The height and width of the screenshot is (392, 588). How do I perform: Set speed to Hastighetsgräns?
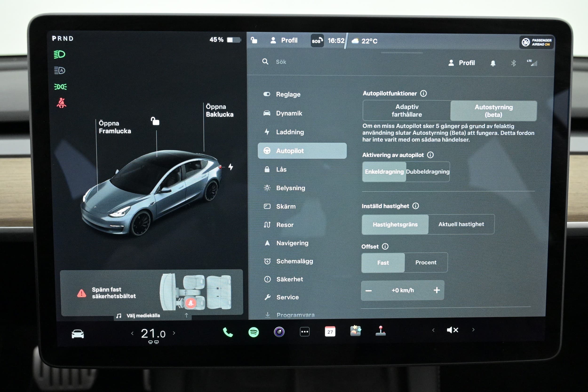(395, 225)
